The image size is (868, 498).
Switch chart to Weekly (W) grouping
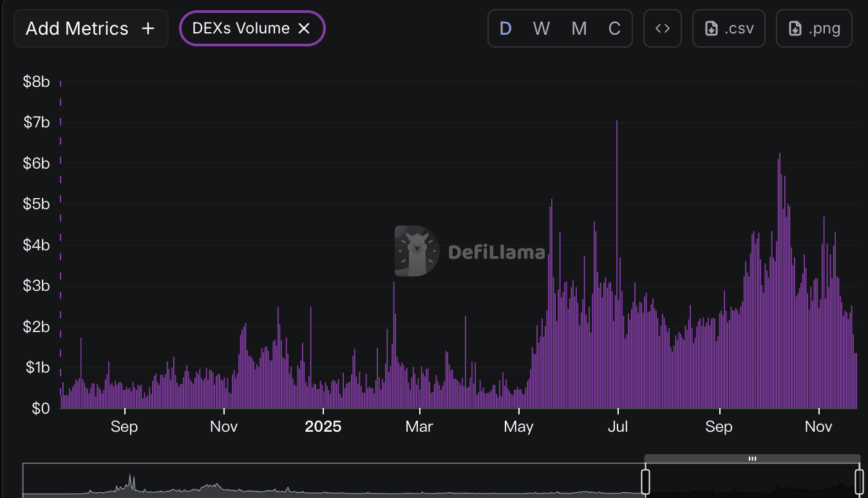pyautogui.click(x=542, y=28)
